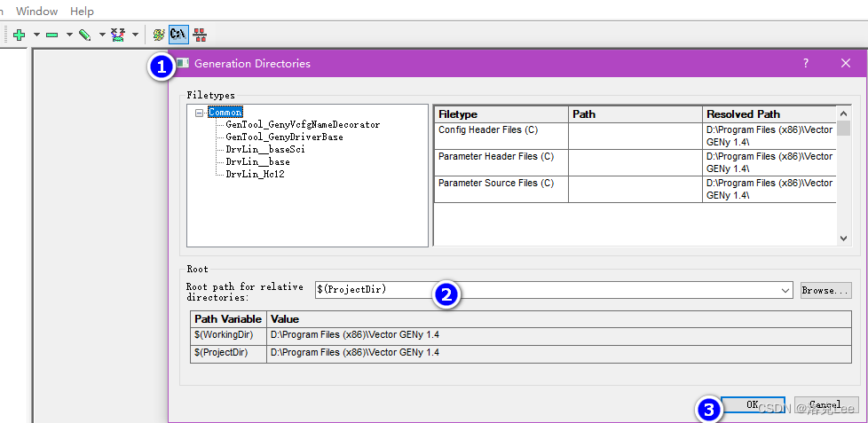Close the Generation Directories dialog
The width and height of the screenshot is (868, 423).
[x=845, y=63]
